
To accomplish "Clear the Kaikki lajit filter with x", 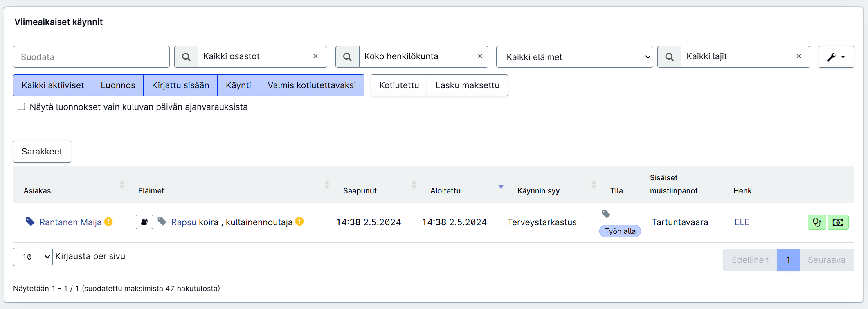I will click(798, 56).
